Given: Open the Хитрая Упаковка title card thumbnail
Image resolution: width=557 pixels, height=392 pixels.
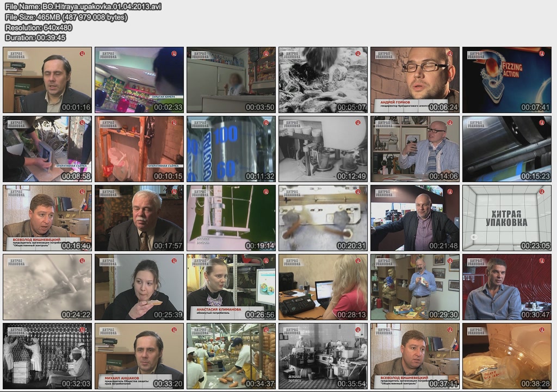Looking at the screenshot, I should 506,218.
